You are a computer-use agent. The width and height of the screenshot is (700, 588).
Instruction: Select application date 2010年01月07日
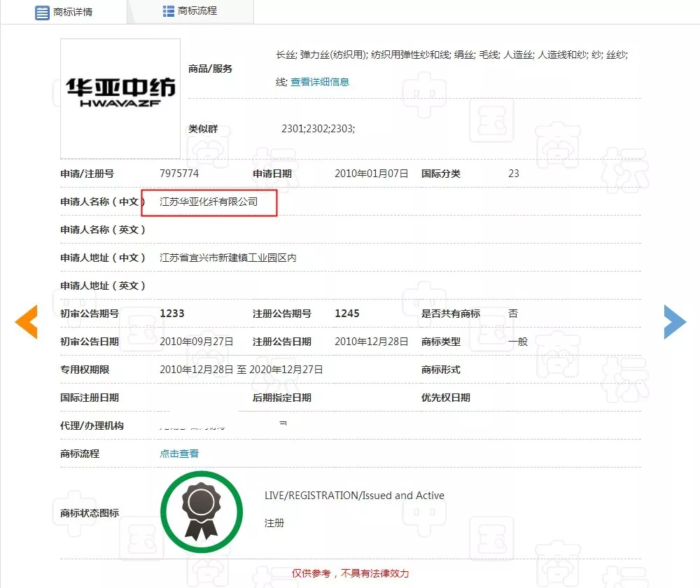coord(372,174)
